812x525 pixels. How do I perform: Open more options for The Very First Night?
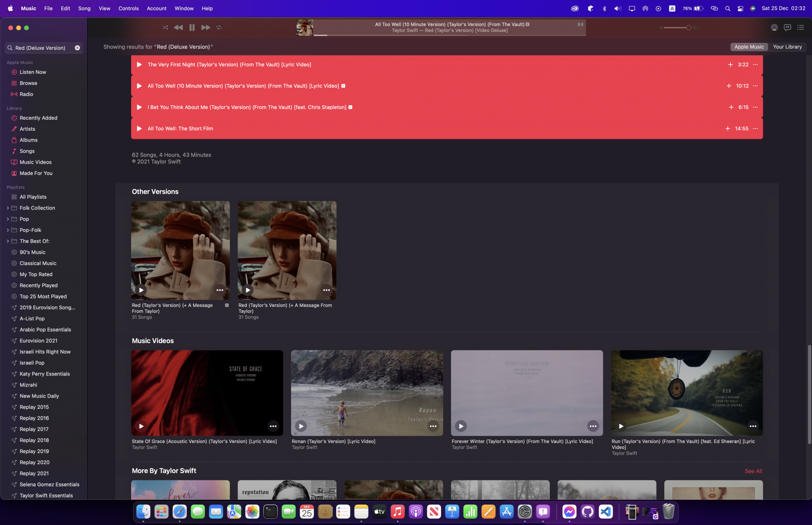coord(755,65)
